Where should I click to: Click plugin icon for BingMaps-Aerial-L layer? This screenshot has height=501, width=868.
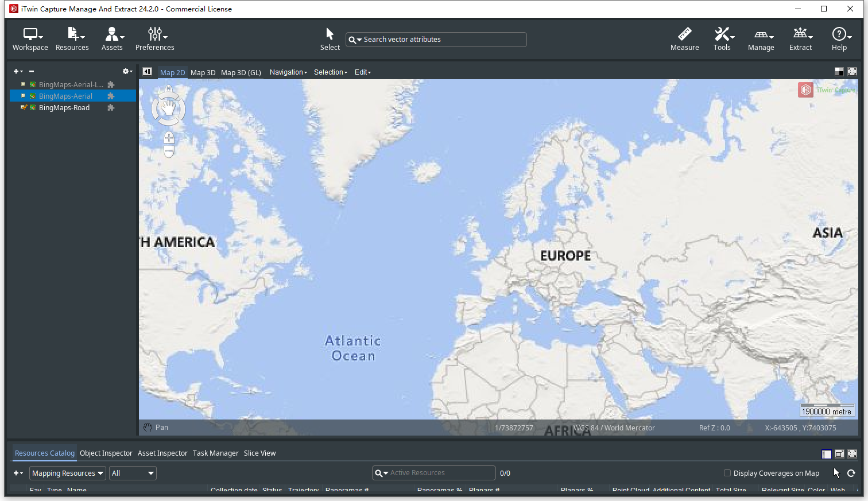tap(111, 84)
